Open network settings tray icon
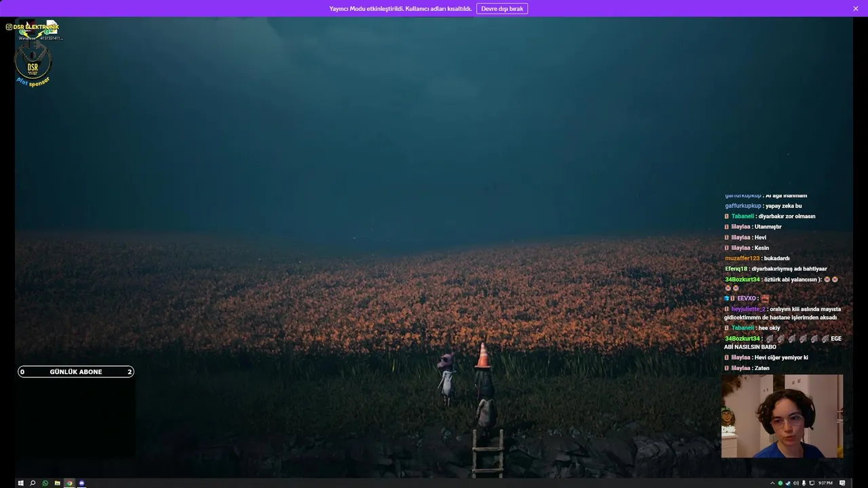This screenshot has height=488, width=868. coord(812,483)
